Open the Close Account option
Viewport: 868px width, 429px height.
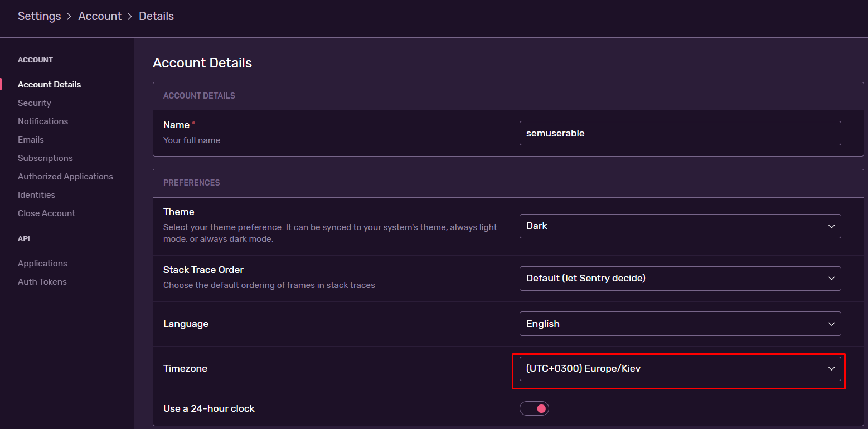[x=46, y=213]
